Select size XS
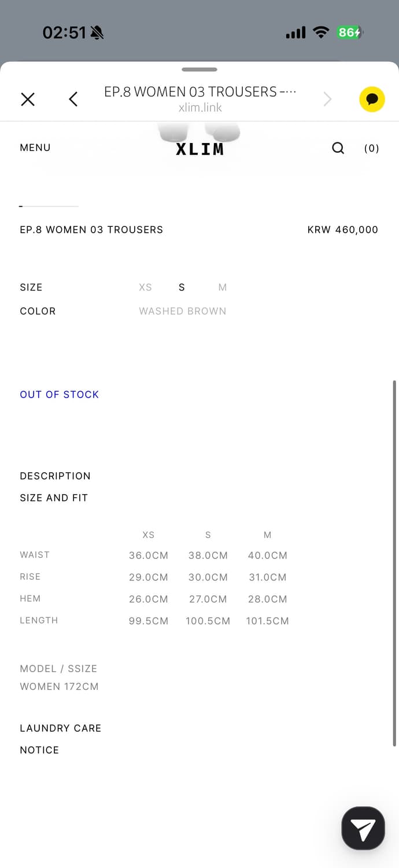The image size is (399, 868). (145, 288)
